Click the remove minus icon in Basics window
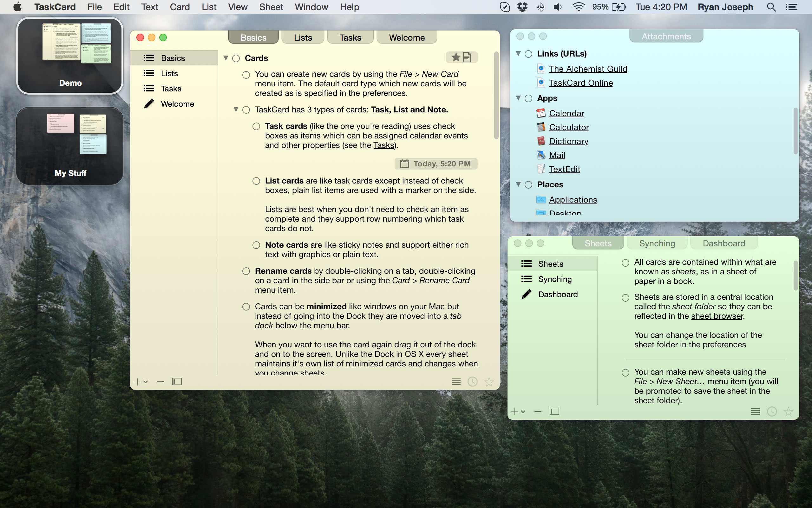 click(x=160, y=382)
